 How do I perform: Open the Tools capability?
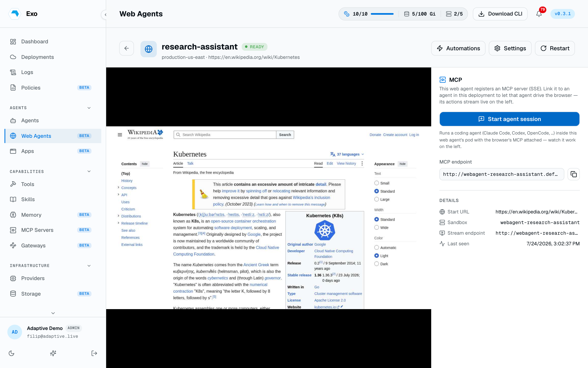[x=53, y=184]
